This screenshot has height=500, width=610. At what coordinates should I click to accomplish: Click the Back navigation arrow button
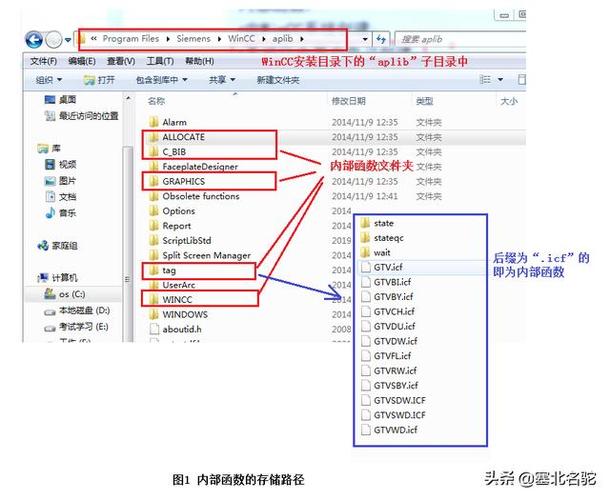click(34, 39)
